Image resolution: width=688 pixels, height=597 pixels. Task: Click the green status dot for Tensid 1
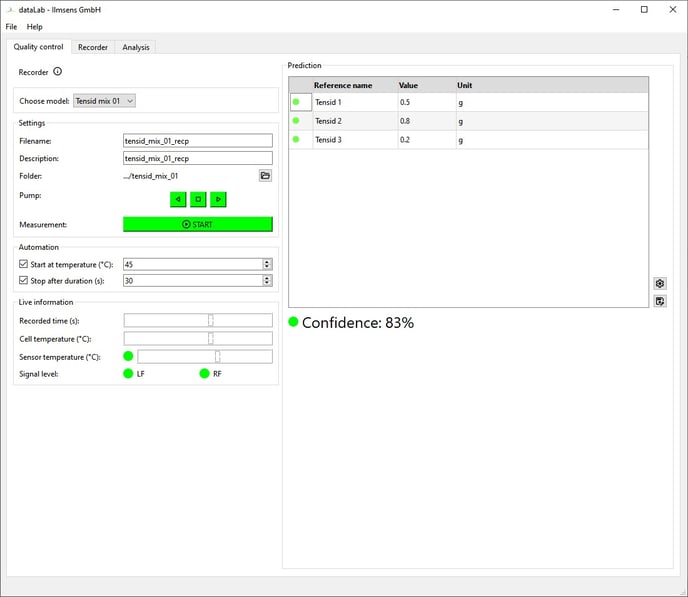(296, 102)
